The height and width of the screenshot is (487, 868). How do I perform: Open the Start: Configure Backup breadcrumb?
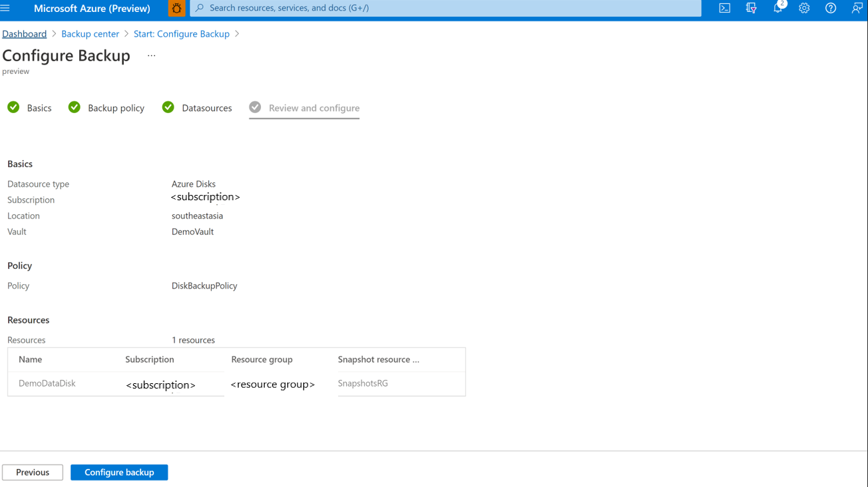(182, 34)
